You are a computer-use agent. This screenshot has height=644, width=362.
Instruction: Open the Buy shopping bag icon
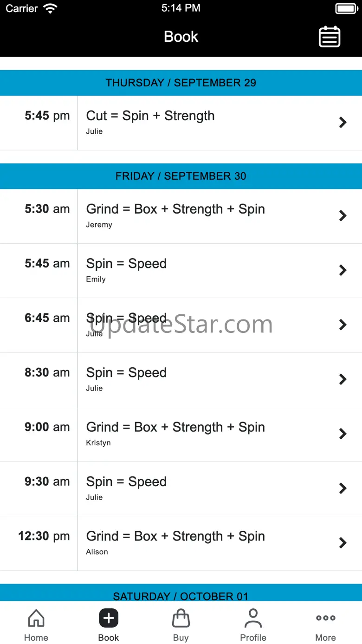click(x=181, y=618)
